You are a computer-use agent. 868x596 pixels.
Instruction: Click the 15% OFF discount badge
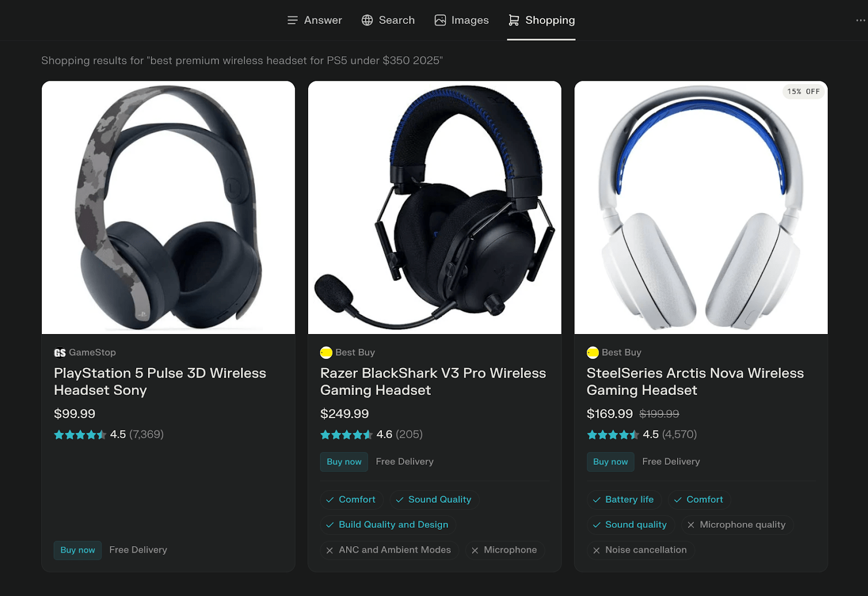click(803, 92)
